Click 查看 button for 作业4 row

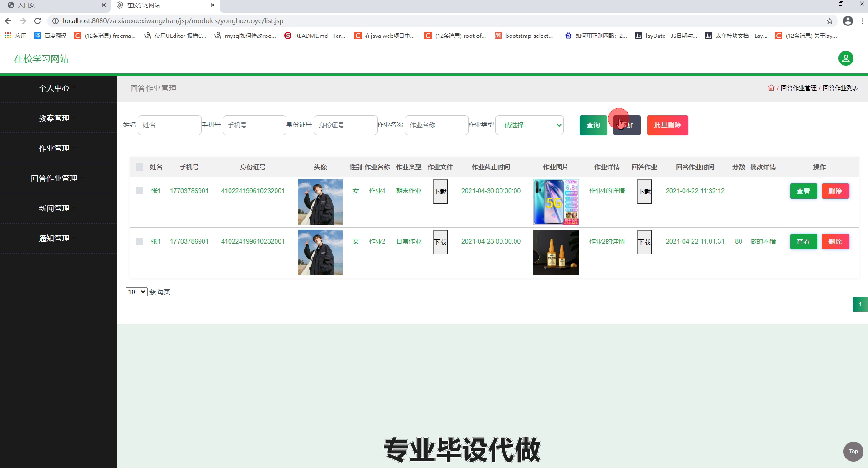click(x=803, y=191)
